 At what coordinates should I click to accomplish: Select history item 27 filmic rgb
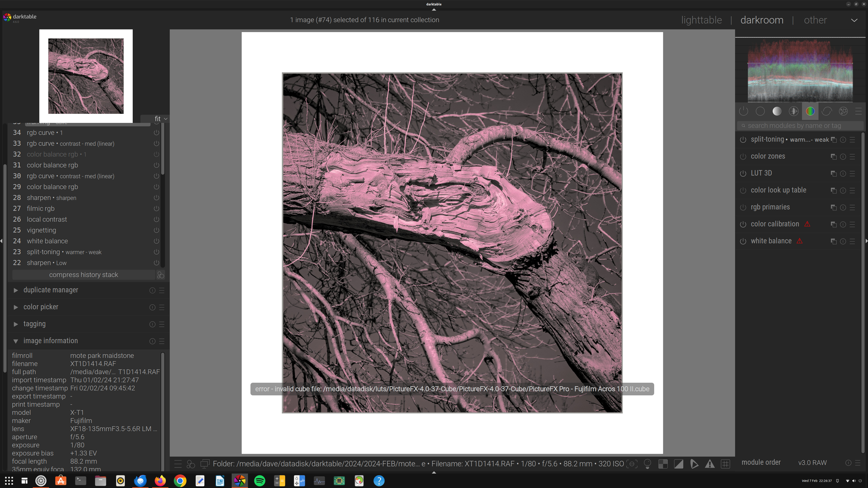(40, 209)
